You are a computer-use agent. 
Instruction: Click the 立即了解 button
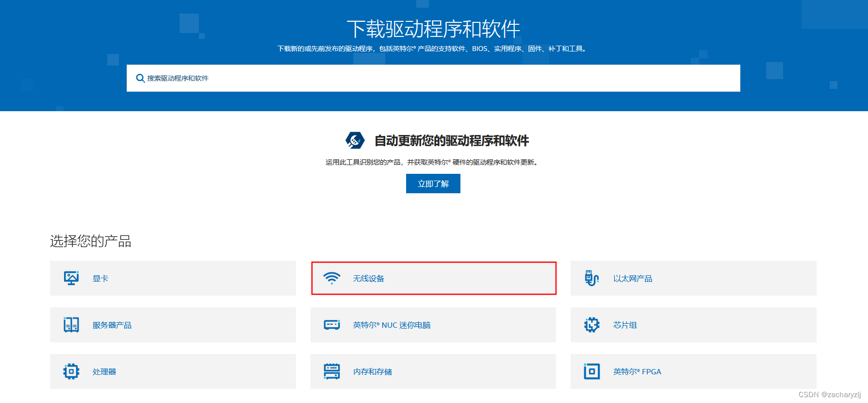click(433, 184)
